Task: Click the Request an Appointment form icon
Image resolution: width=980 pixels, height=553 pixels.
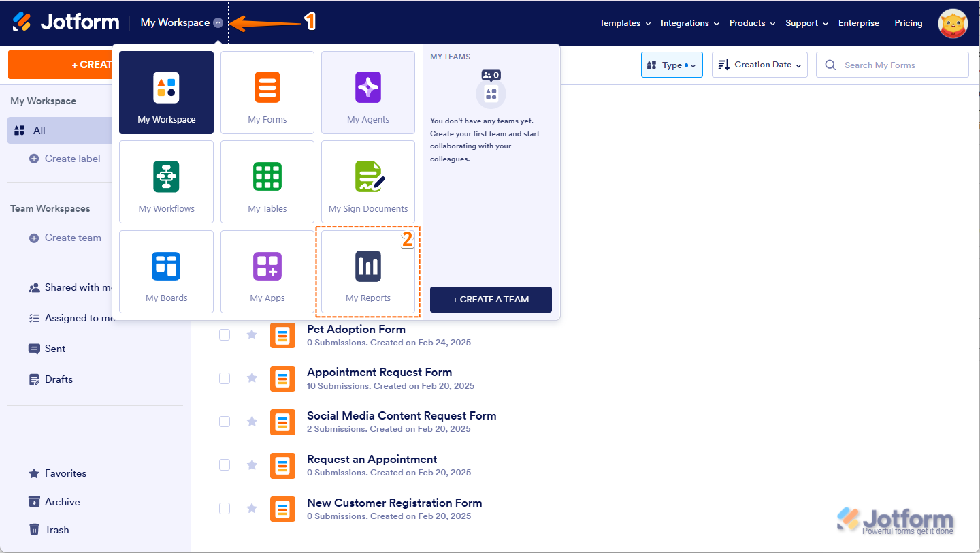Action: (282, 465)
